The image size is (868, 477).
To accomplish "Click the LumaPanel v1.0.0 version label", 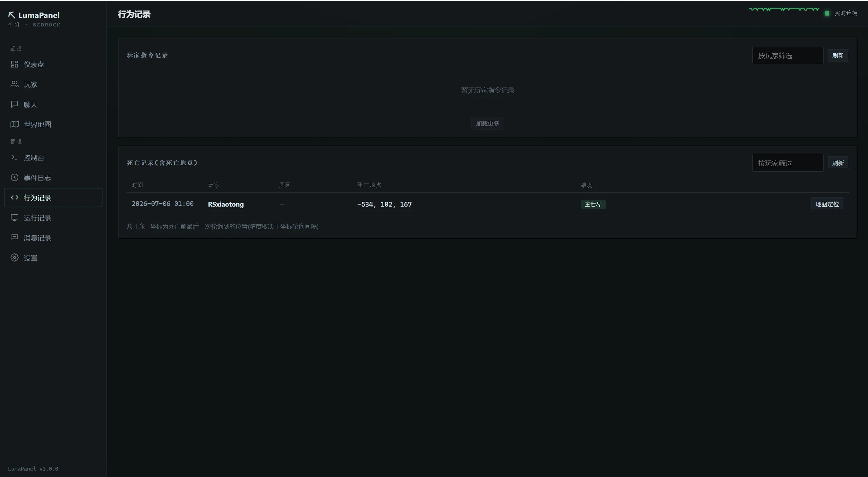I will pos(33,469).
